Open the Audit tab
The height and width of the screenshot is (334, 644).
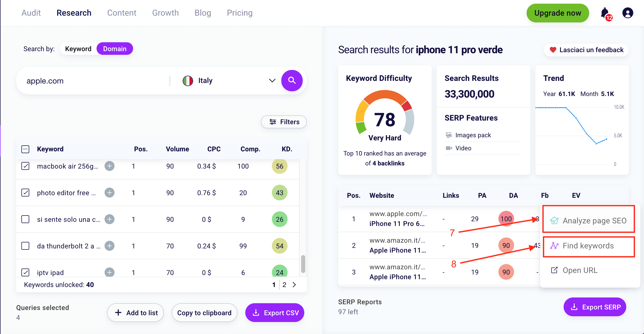[31, 13]
